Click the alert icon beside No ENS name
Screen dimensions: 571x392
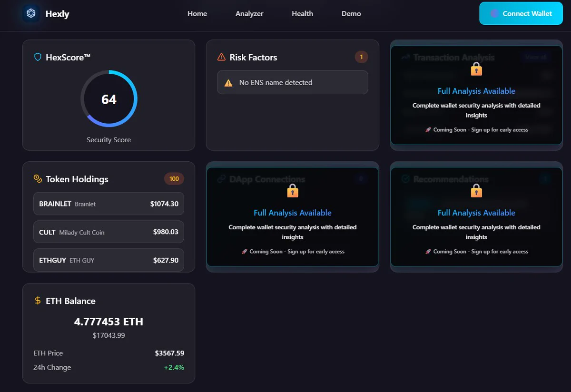click(229, 82)
